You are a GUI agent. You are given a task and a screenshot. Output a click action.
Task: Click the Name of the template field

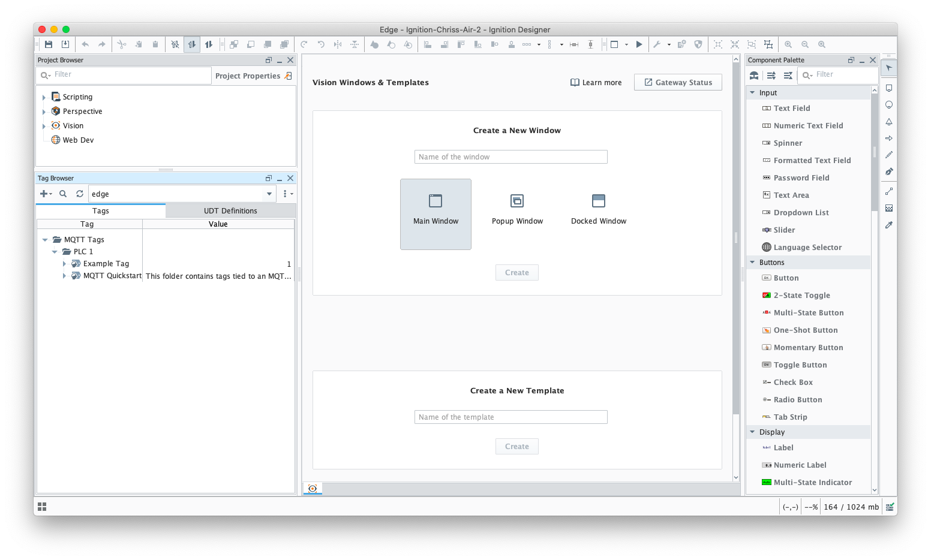[511, 417]
